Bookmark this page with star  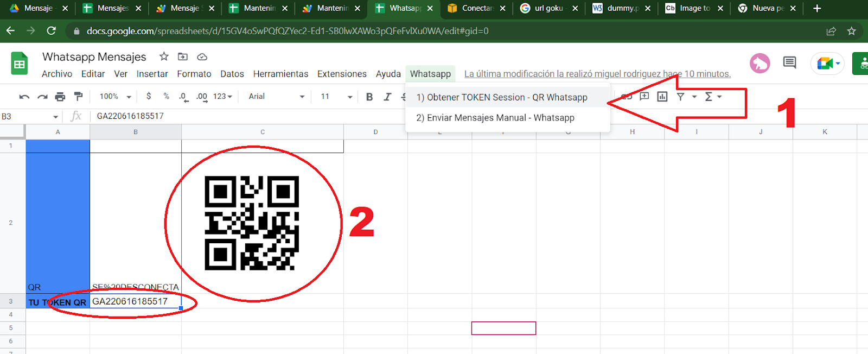tap(851, 31)
